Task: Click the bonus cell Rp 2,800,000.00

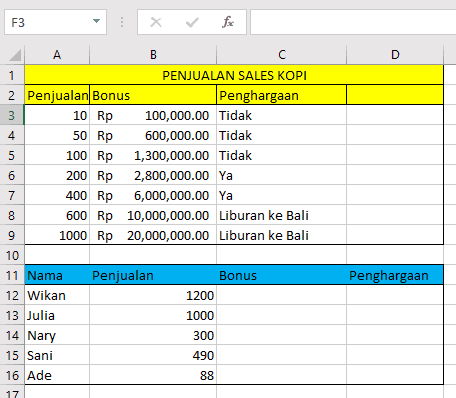Action: click(153, 175)
